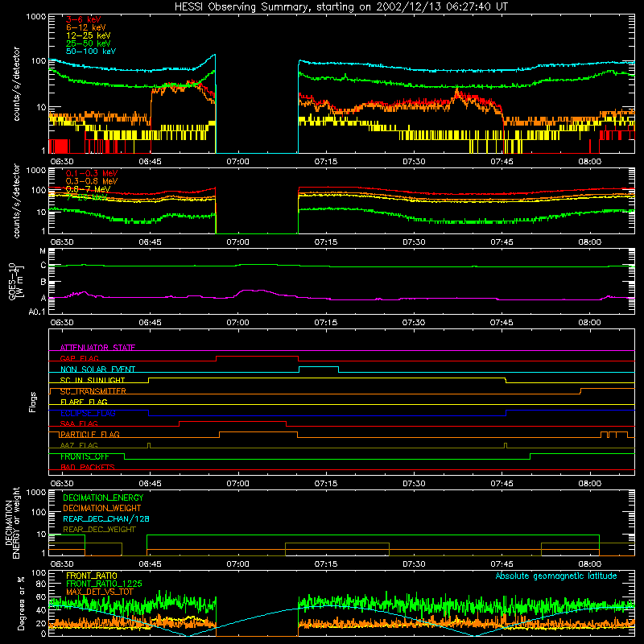Select the M class tick label

(43, 251)
